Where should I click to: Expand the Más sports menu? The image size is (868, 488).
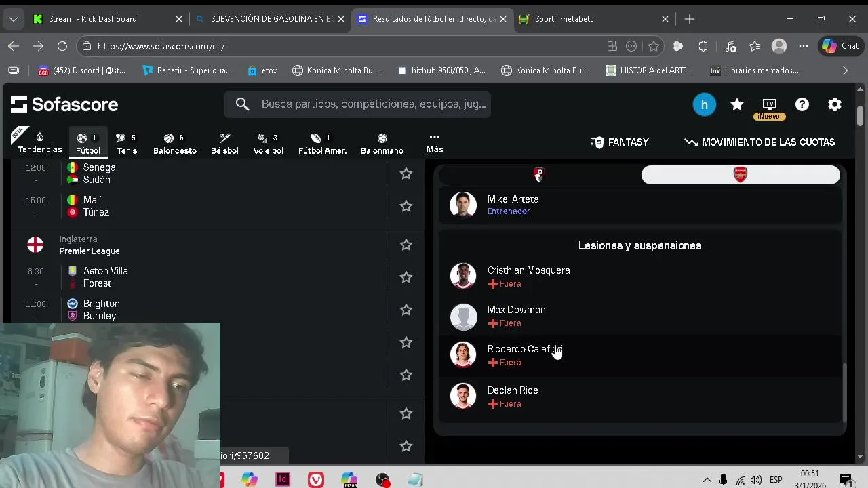pos(435,143)
